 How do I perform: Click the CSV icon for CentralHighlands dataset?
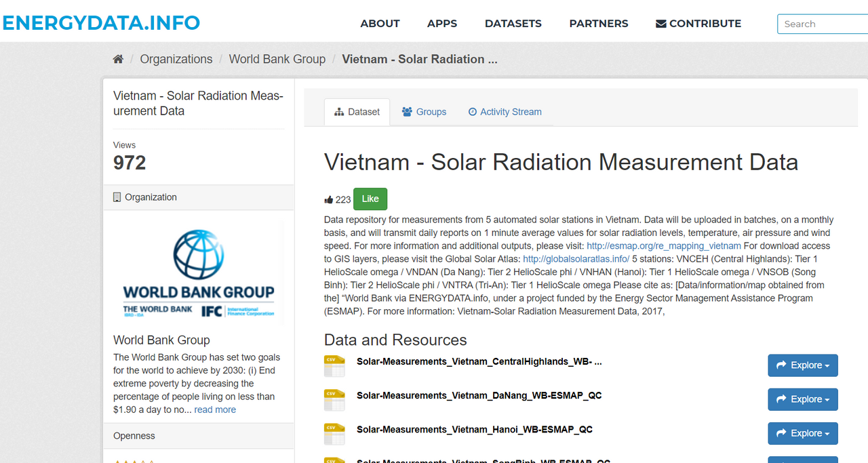click(334, 366)
